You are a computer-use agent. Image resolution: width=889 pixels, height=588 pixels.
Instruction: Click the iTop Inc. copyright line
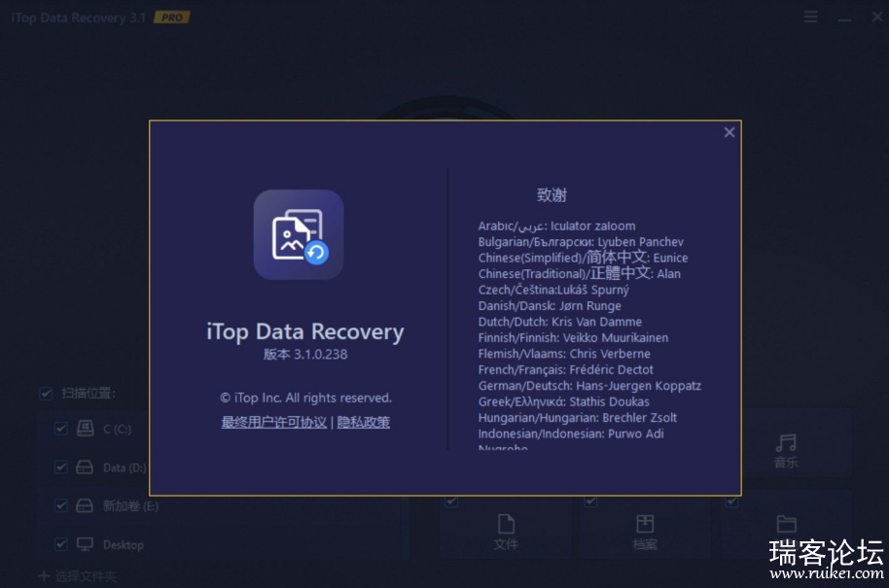[x=305, y=398]
